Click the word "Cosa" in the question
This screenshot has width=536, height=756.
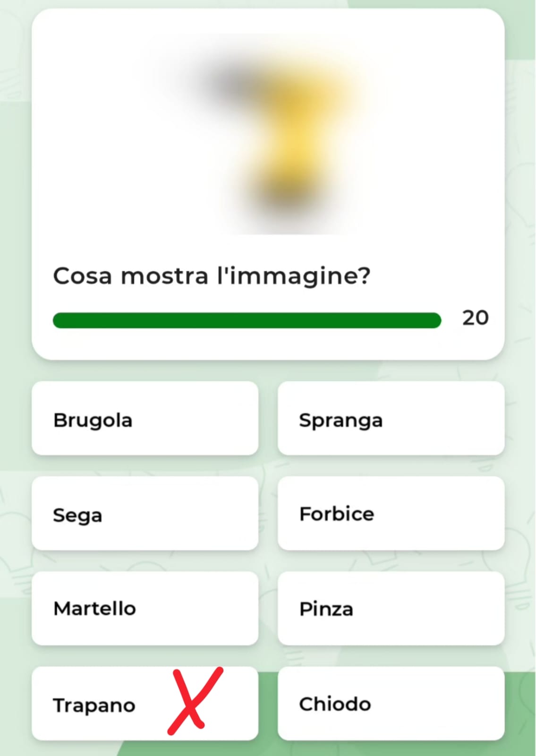pos(83,276)
